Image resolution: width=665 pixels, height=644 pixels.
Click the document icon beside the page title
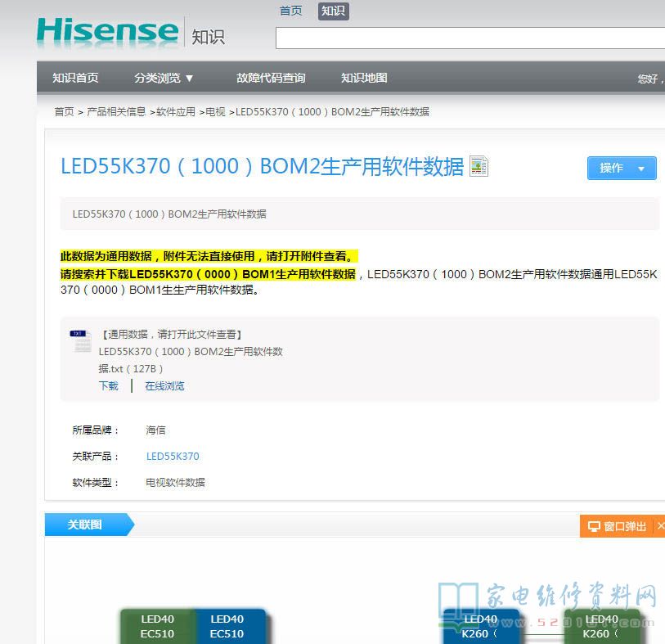[479, 167]
